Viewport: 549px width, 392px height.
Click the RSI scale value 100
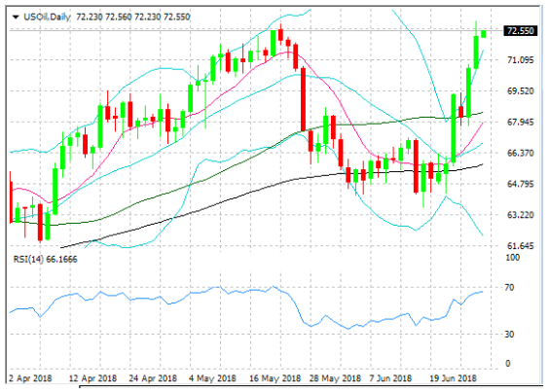click(x=513, y=258)
